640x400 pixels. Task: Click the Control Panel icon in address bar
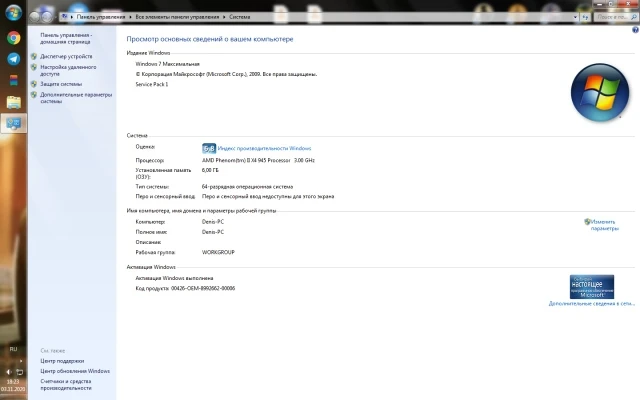64,17
